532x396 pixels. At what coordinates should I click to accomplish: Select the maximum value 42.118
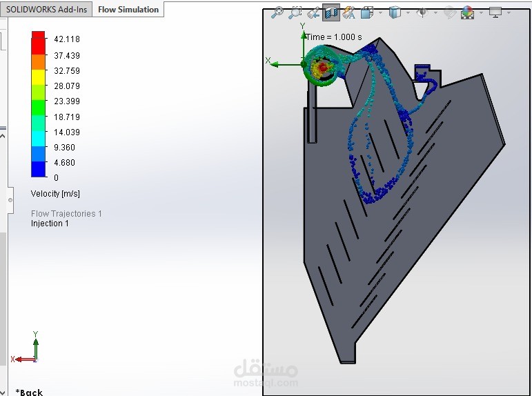point(67,39)
